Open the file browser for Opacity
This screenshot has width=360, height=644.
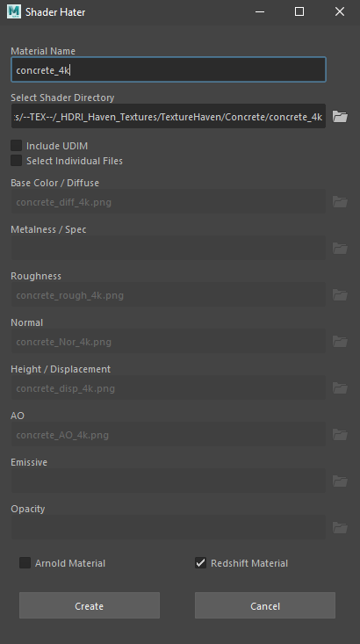340,527
